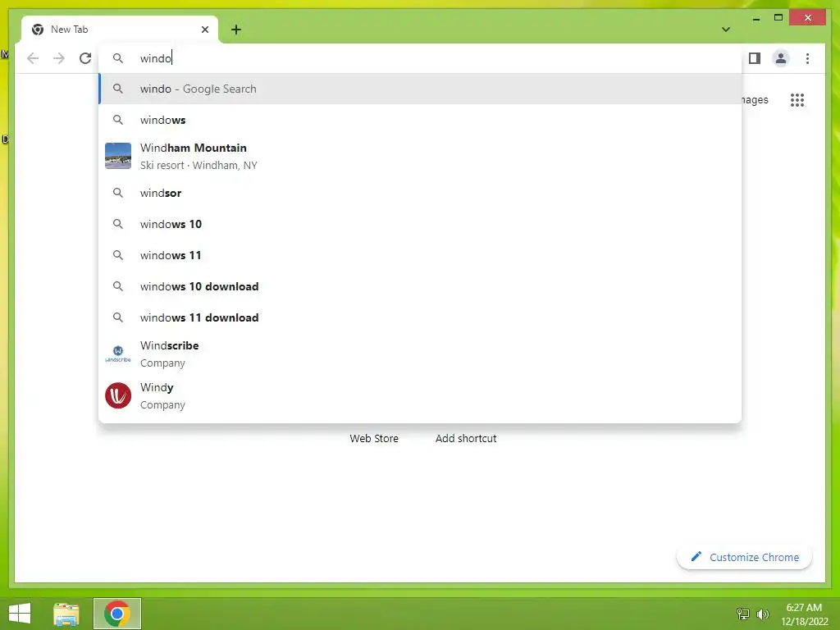Click the volume speaker tray icon
The height and width of the screenshot is (630, 840).
763,614
